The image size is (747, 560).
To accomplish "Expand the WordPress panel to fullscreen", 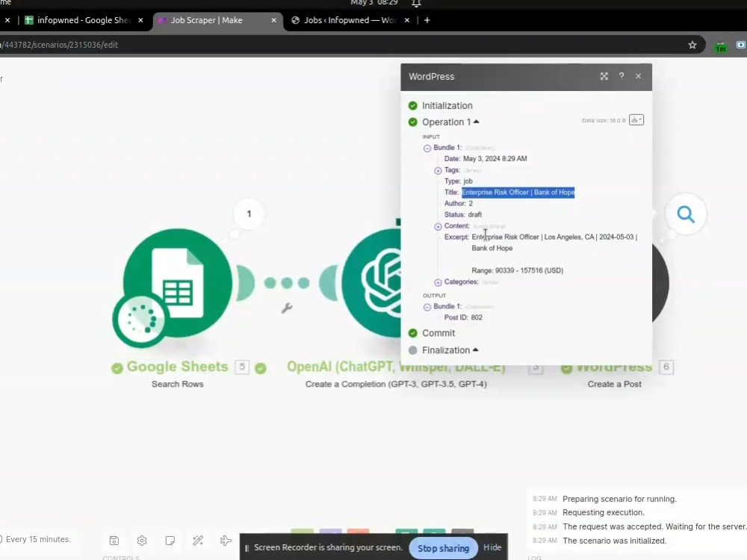I will 604,76.
